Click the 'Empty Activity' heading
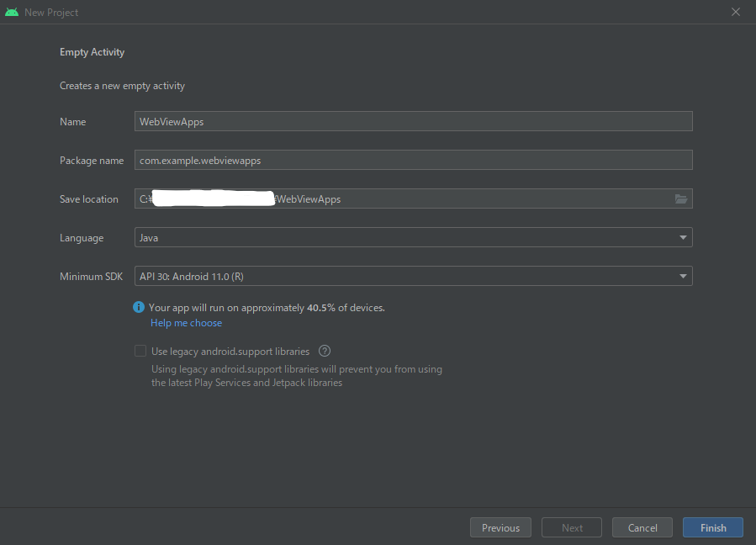Viewport: 756px width, 545px height. [x=92, y=52]
